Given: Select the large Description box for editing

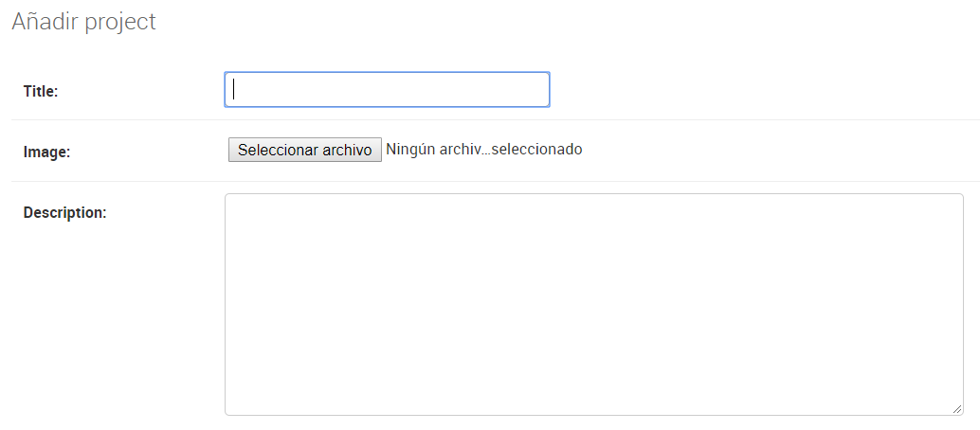Looking at the screenshot, I should pos(593,304).
